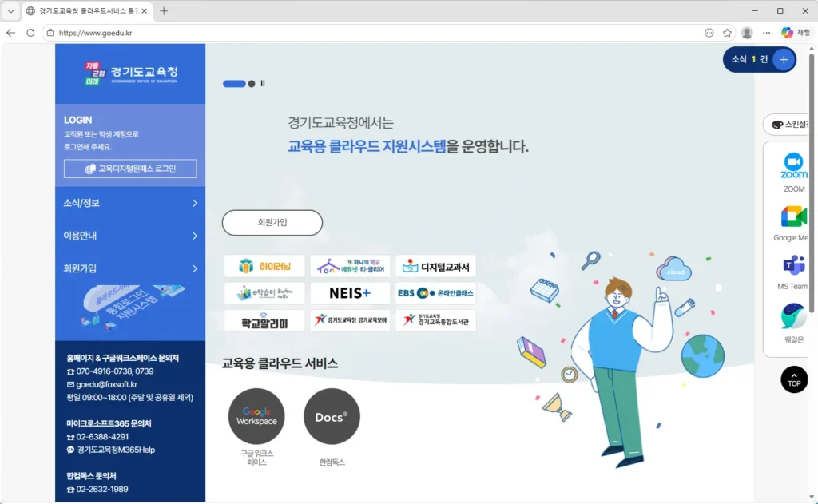Bookmark page with the star icon
Image resolution: width=818 pixels, height=504 pixels.
tap(727, 33)
